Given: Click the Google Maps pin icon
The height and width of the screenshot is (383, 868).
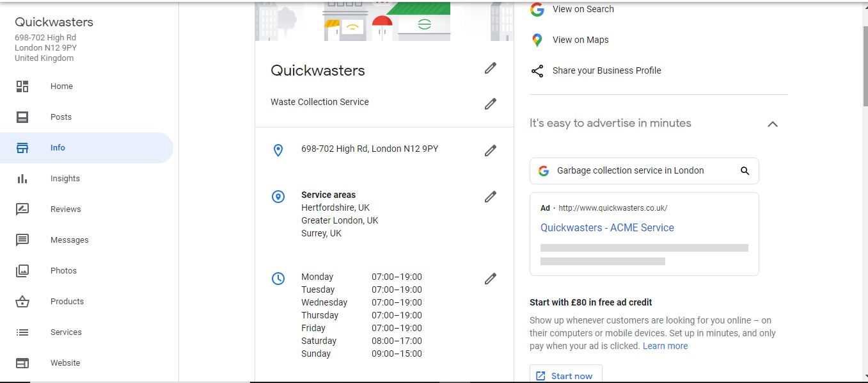Looking at the screenshot, I should (537, 40).
